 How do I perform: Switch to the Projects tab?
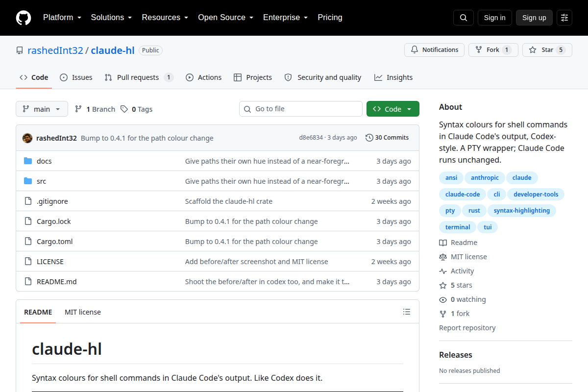(253, 77)
